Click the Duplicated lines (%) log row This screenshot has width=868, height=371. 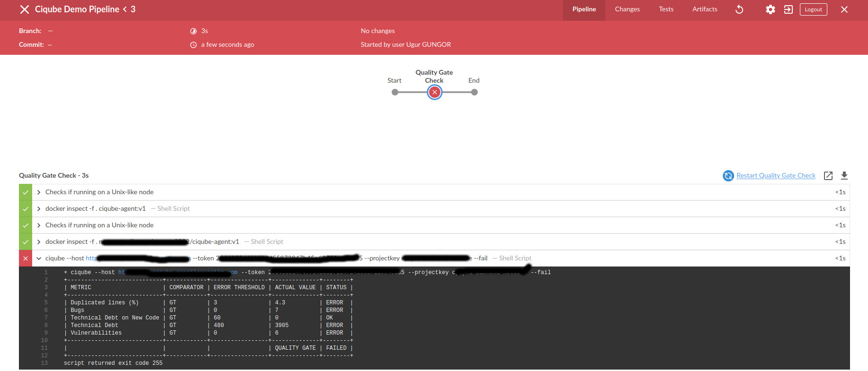point(209,302)
